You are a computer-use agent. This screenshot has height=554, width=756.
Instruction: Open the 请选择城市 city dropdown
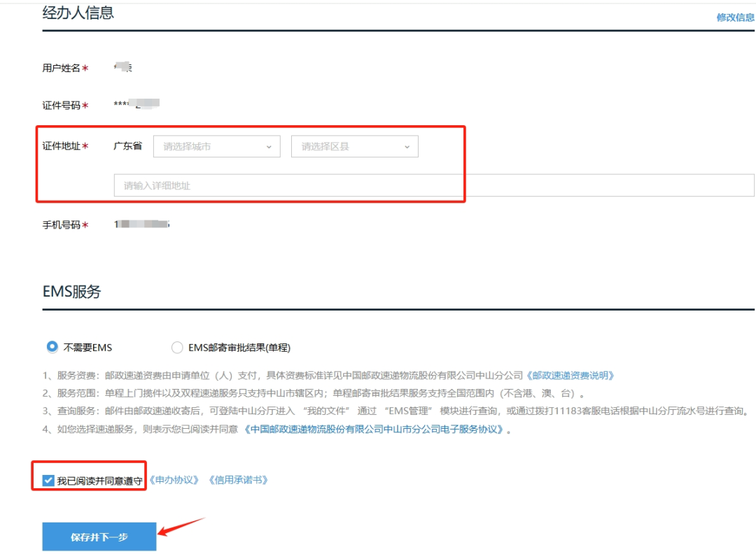(x=210, y=146)
